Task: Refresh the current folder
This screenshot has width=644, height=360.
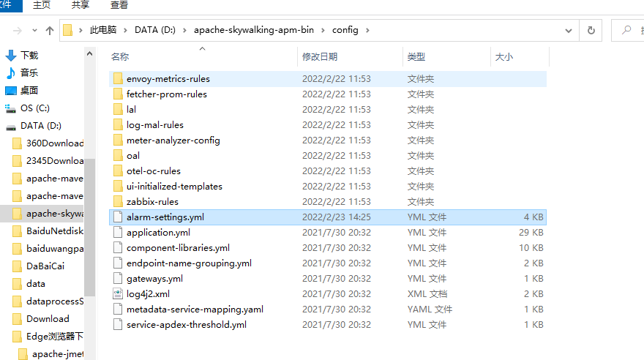Action: [591, 31]
